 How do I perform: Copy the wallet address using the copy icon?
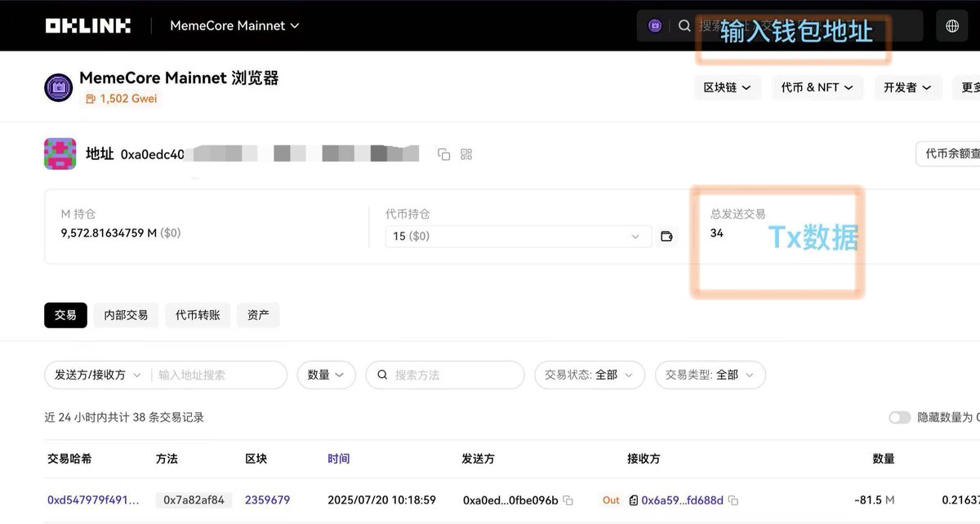pos(444,154)
